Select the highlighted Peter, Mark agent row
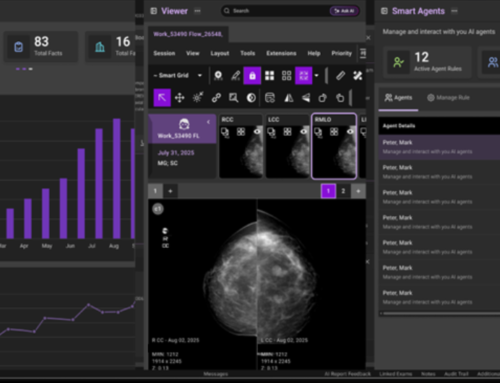The width and height of the screenshot is (500, 383). [x=439, y=147]
